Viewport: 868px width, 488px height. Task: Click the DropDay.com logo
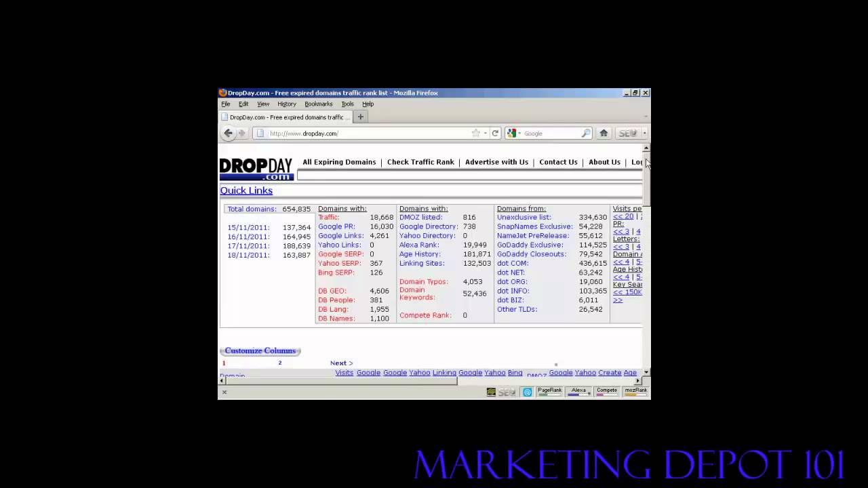click(x=256, y=169)
